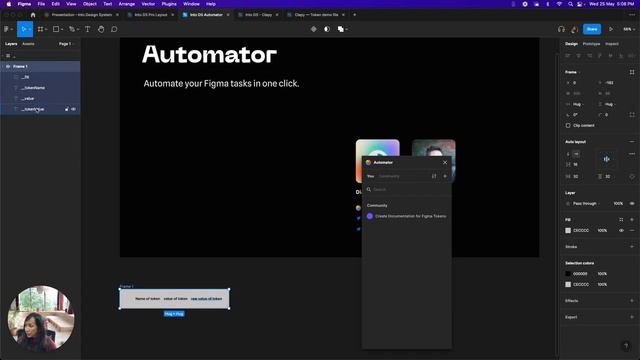Screen dimensions: 640x360
Task: Click the 000000 selection color swatch
Action: pyautogui.click(x=568, y=274)
